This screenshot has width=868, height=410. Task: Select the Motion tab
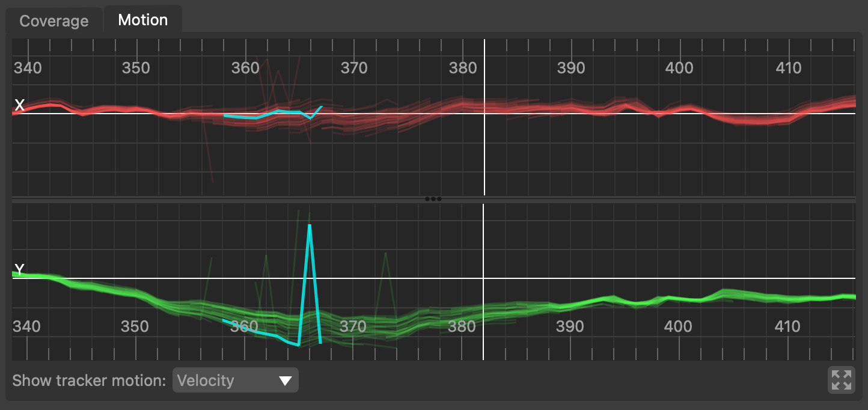[143, 20]
